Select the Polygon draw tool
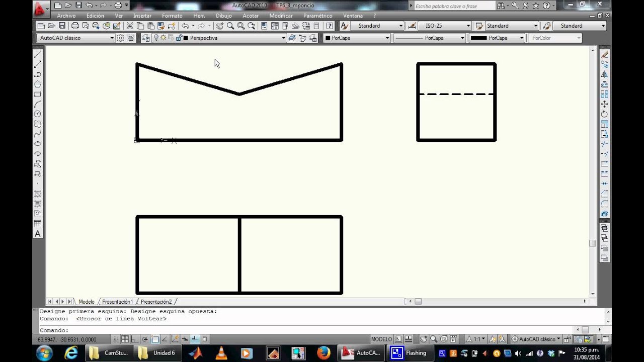The width and height of the screenshot is (644, 362). point(38,84)
